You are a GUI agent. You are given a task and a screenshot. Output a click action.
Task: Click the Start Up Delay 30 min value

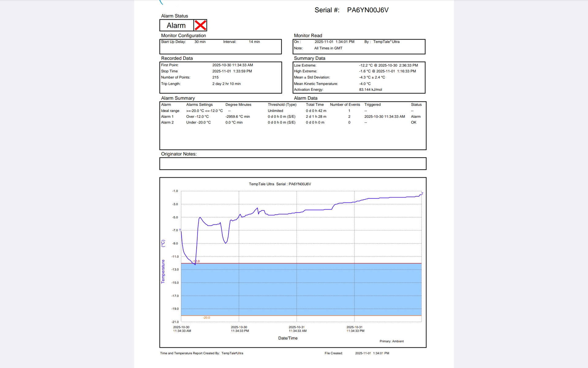200,42
